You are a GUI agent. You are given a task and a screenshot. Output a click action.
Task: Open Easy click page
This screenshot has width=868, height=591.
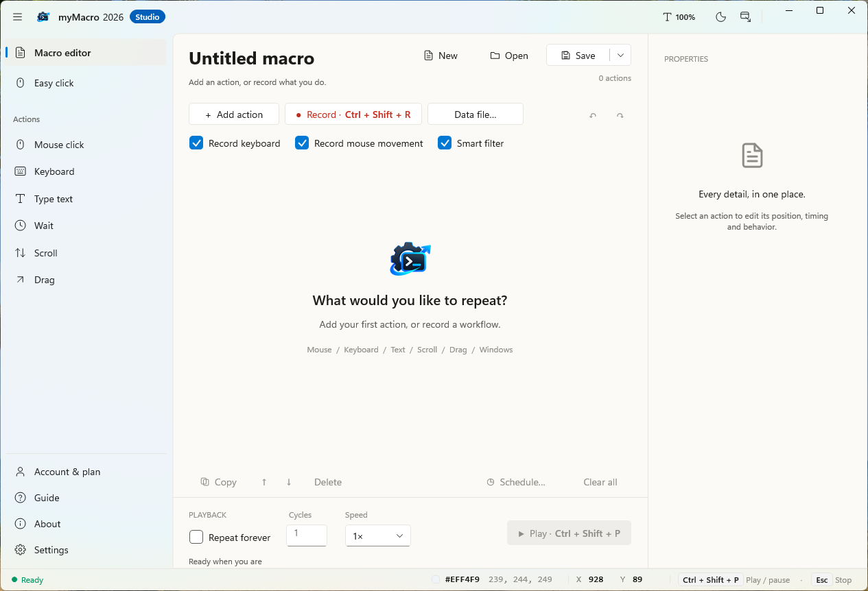click(86, 83)
